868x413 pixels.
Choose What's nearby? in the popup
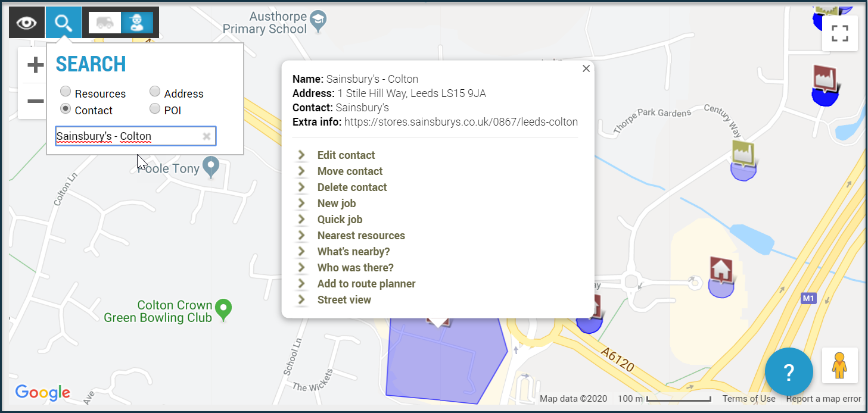[x=354, y=252]
